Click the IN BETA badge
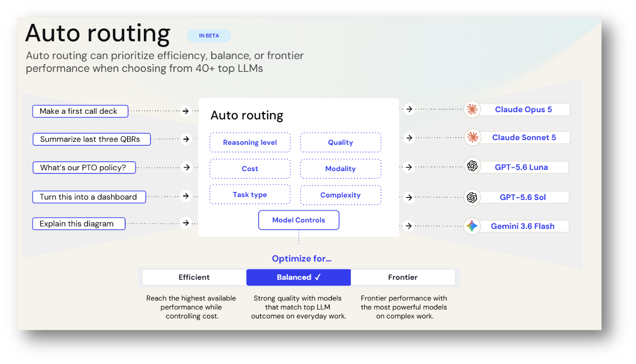 point(209,36)
